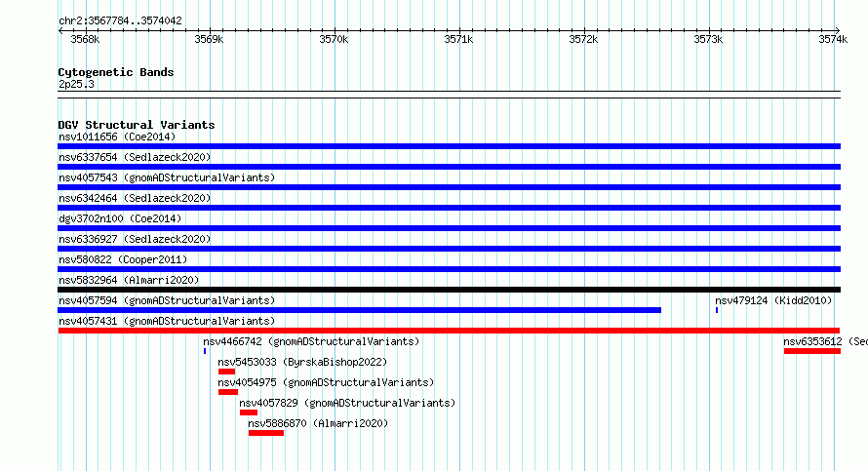This screenshot has height=471, width=868.
Task: Click the Cytogenetic Bands track title
Action: click(x=116, y=72)
